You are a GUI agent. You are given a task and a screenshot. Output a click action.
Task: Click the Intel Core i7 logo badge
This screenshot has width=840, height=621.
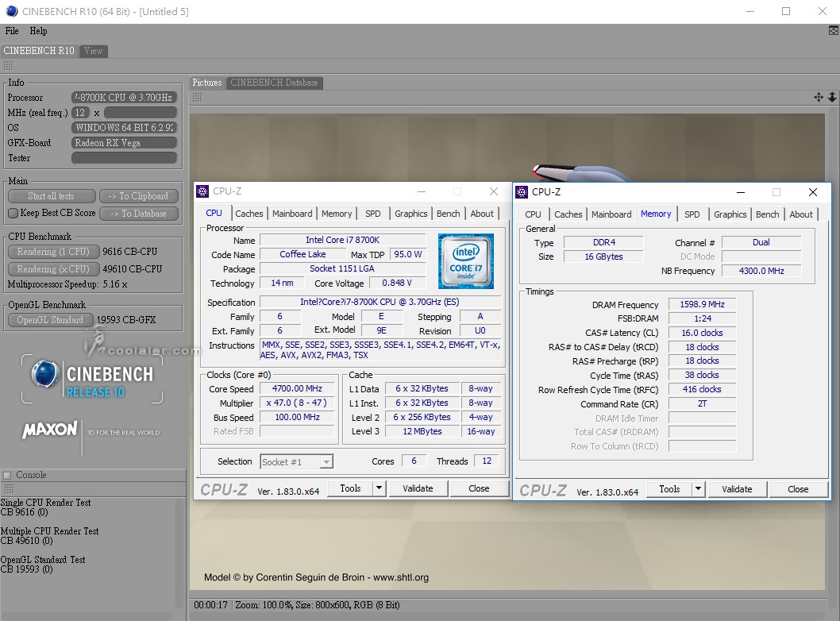coord(465,261)
